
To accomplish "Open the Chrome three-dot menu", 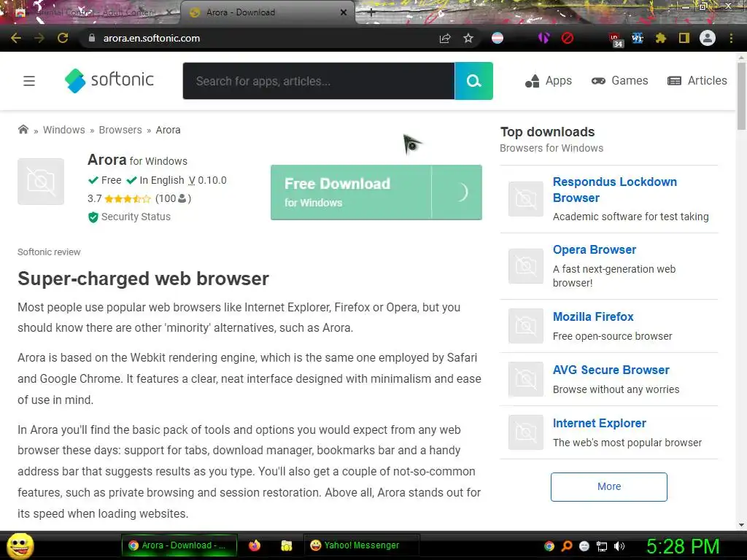I will [x=731, y=38].
